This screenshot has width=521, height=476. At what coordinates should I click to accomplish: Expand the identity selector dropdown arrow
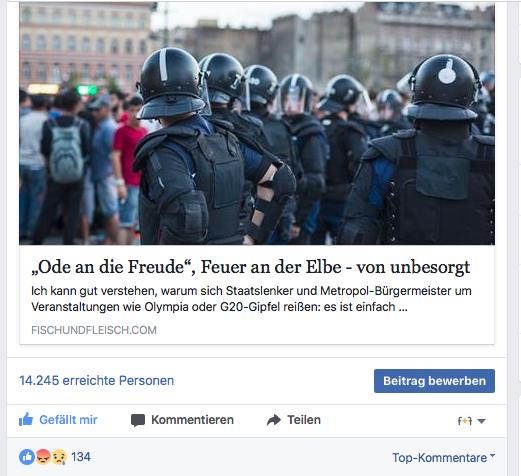[x=481, y=421]
